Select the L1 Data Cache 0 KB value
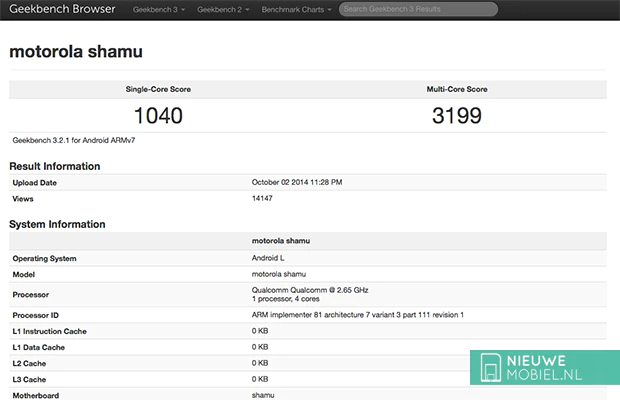 point(260,347)
